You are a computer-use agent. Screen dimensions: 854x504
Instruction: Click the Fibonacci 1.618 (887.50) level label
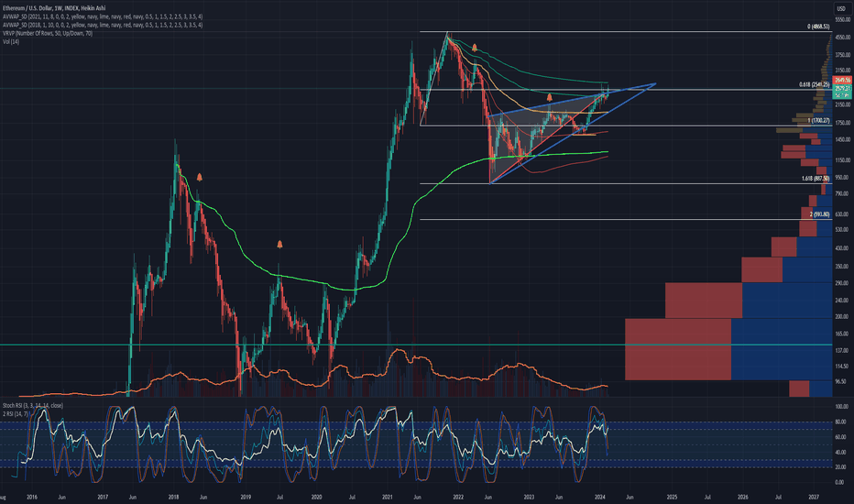[816, 178]
